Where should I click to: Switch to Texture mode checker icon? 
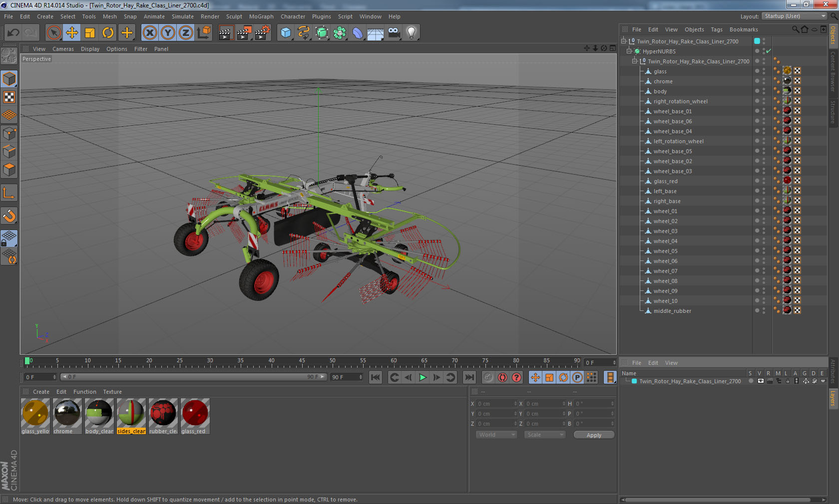tap(9, 97)
